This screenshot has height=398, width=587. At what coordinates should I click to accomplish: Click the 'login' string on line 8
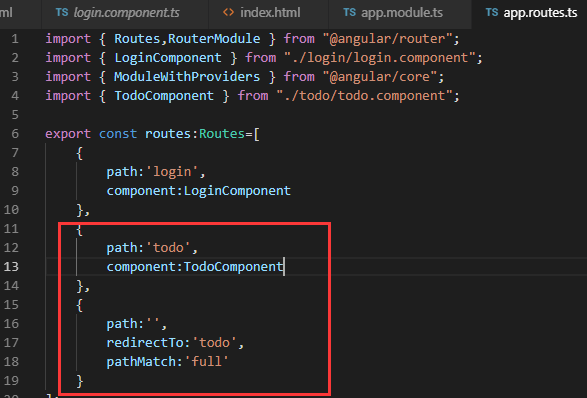pyautogui.click(x=172, y=172)
